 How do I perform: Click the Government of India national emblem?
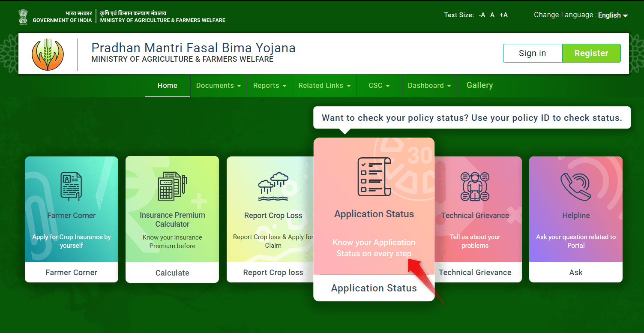[23, 15]
